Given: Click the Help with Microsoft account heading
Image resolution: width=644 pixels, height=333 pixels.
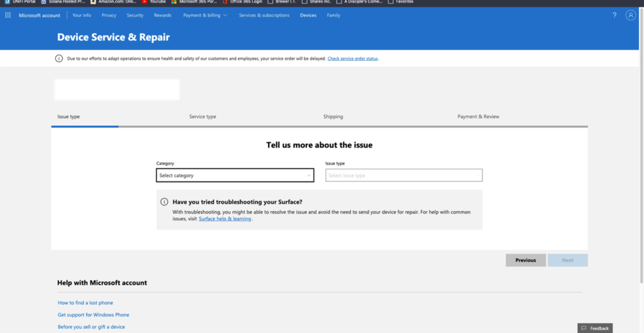Looking at the screenshot, I should (102, 283).
